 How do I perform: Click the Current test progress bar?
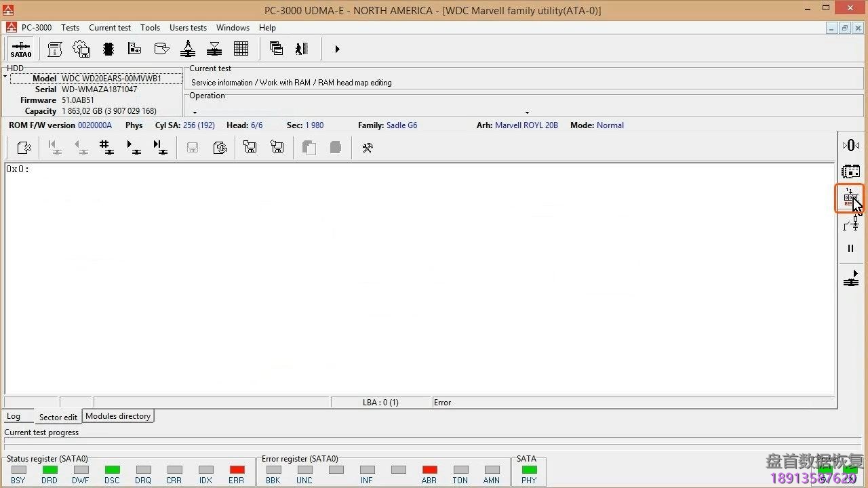pyautogui.click(x=420, y=442)
